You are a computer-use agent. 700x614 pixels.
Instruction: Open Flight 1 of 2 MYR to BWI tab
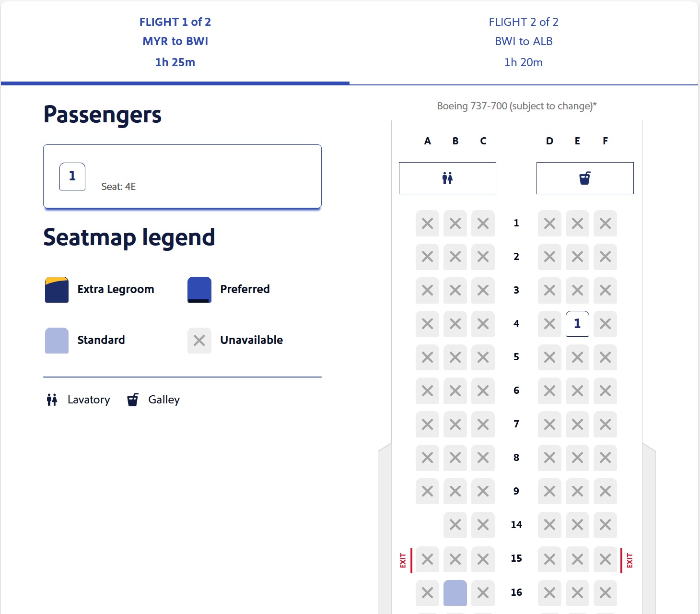click(175, 42)
